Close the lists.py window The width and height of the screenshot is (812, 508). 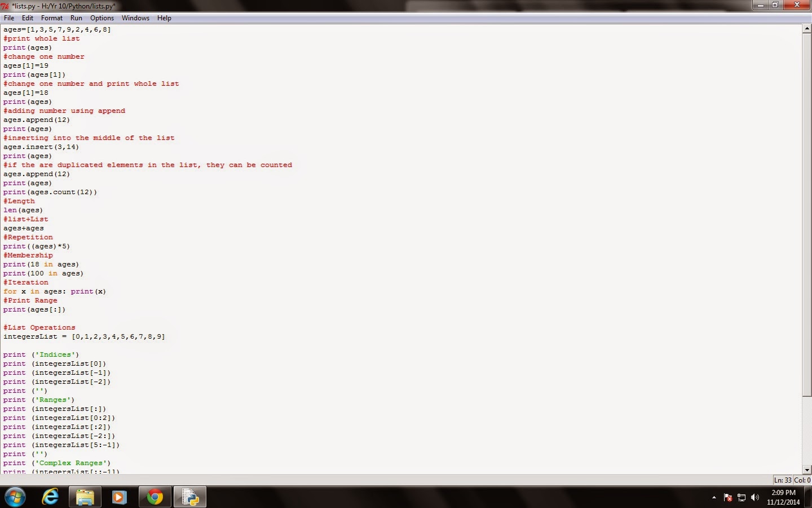(x=797, y=5)
